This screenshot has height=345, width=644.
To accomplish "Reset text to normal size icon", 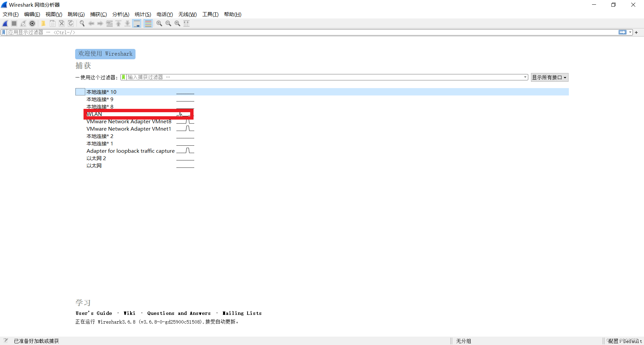I will (177, 23).
